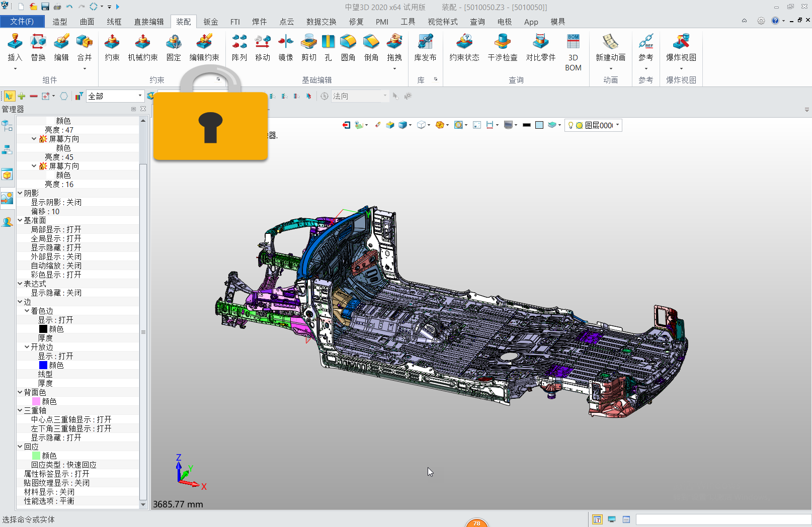Toggle the layer lightbulb visibility icon
This screenshot has width=812, height=527.
tap(571, 125)
